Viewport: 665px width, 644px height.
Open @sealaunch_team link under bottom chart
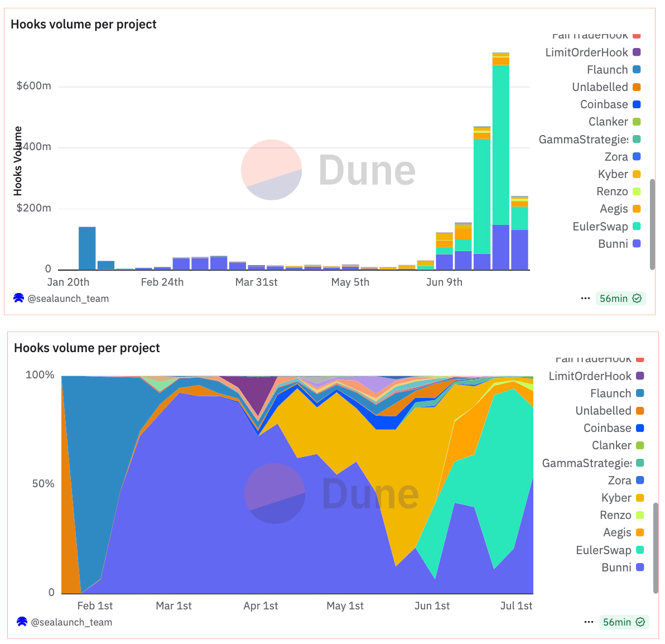71,622
